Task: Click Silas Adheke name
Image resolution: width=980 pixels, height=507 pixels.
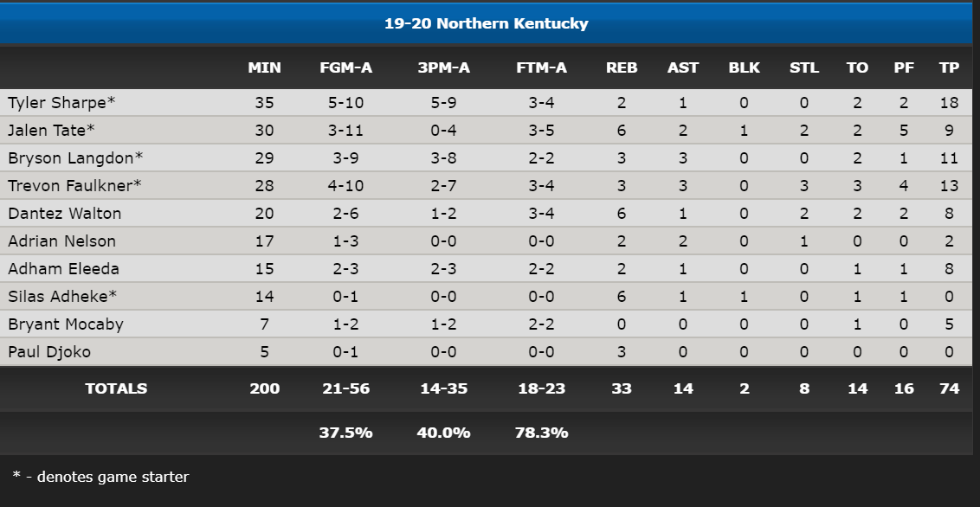Action: (61, 296)
